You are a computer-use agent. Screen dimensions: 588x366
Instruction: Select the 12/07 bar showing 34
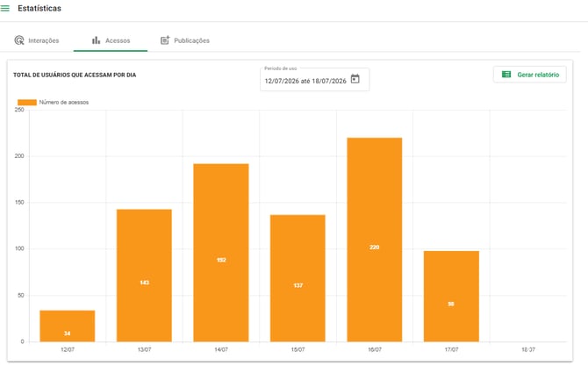[x=68, y=326]
